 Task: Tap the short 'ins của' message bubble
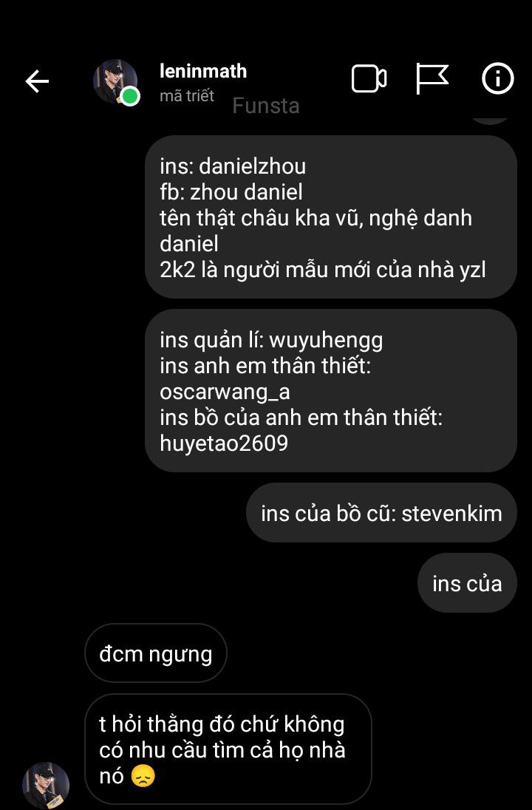(467, 583)
